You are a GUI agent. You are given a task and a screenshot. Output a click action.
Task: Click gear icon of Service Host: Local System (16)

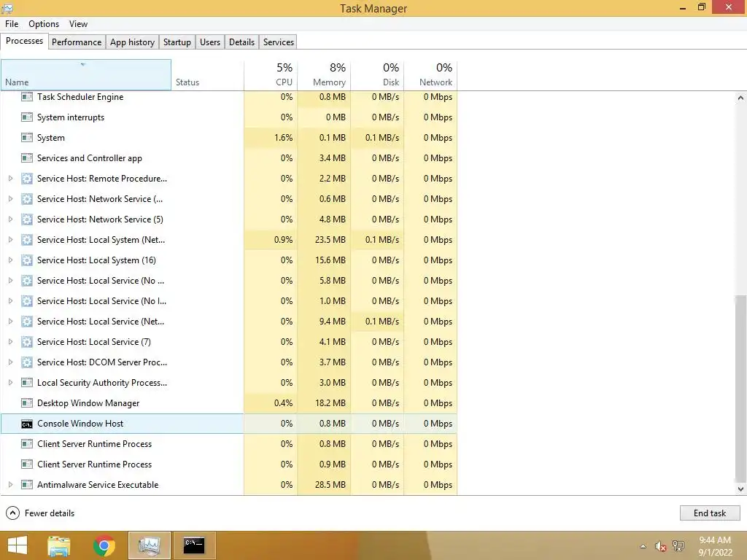pyautogui.click(x=27, y=260)
